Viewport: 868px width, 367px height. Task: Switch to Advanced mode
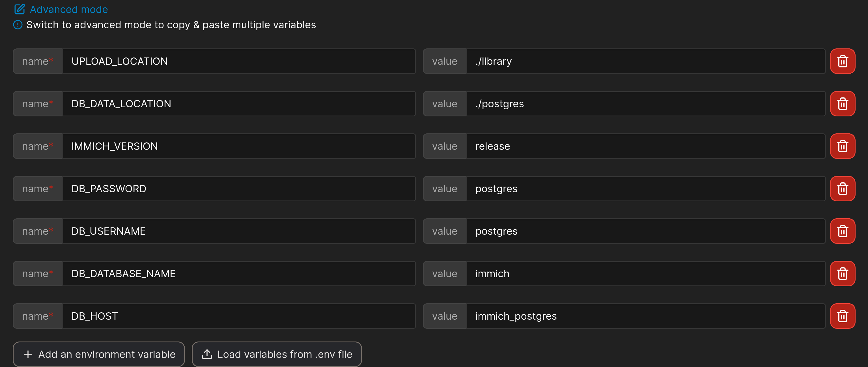69,9
